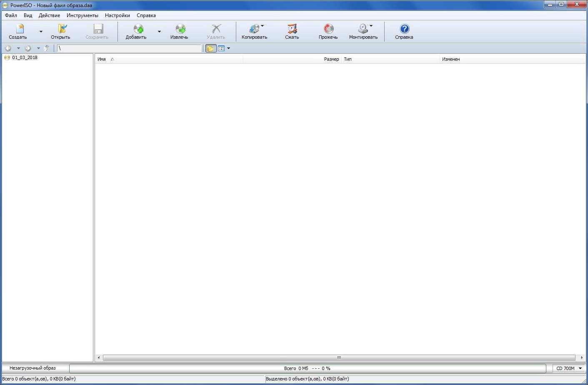
Task: Click the view mode grid icon
Action: [x=221, y=48]
